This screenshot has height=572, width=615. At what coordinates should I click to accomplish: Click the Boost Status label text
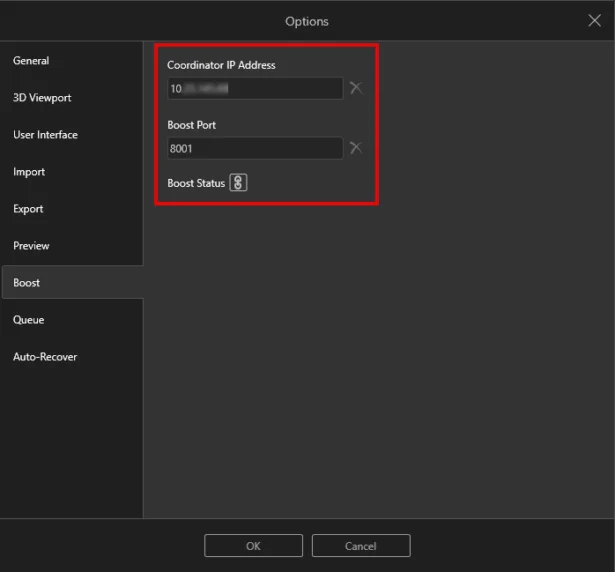point(196,183)
